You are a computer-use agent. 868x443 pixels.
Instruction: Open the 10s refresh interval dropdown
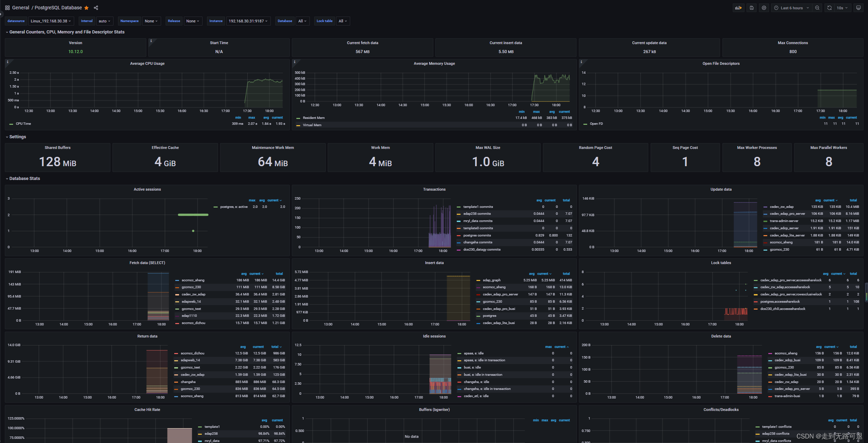coord(842,8)
